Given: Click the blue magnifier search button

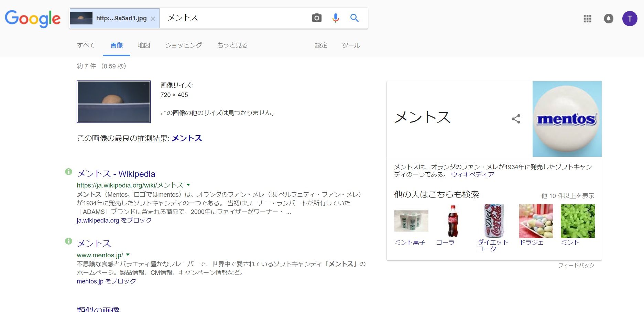Looking at the screenshot, I should (x=354, y=18).
